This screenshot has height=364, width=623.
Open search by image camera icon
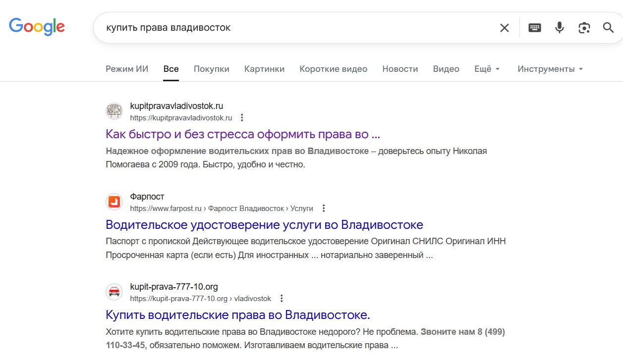click(584, 28)
